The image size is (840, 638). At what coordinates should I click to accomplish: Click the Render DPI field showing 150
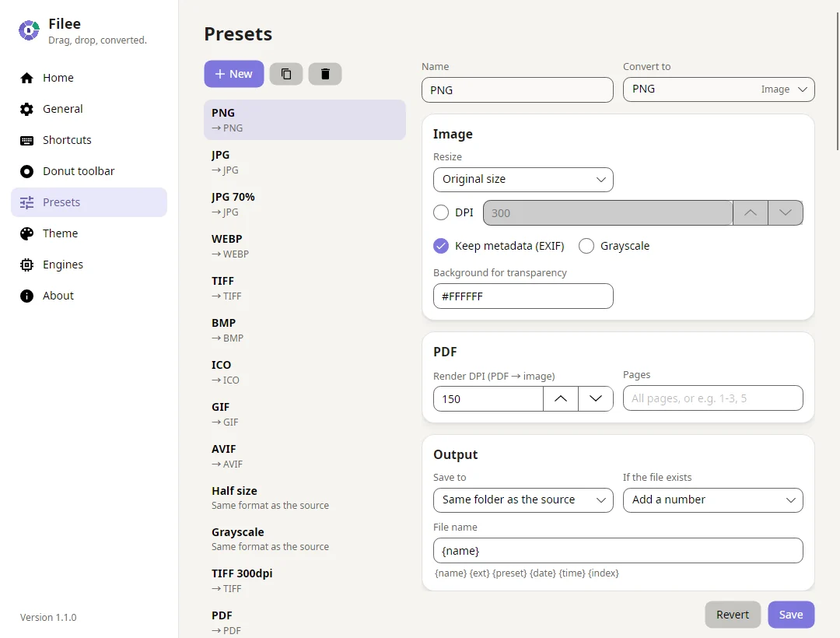point(488,398)
